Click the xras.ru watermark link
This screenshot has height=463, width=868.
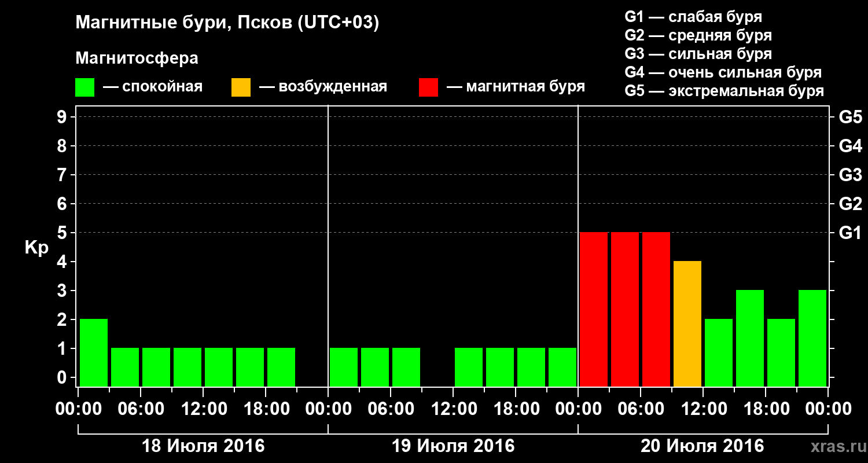coord(837,446)
